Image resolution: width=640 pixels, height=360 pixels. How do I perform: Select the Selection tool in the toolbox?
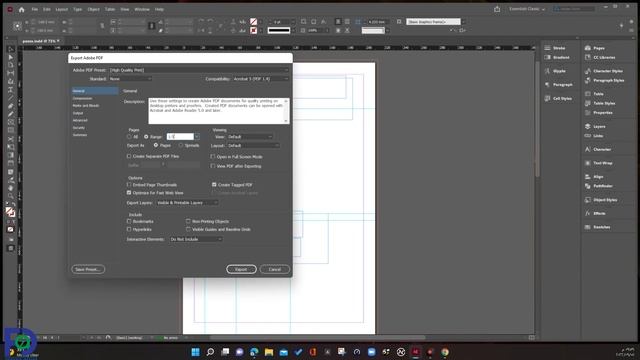point(11,49)
